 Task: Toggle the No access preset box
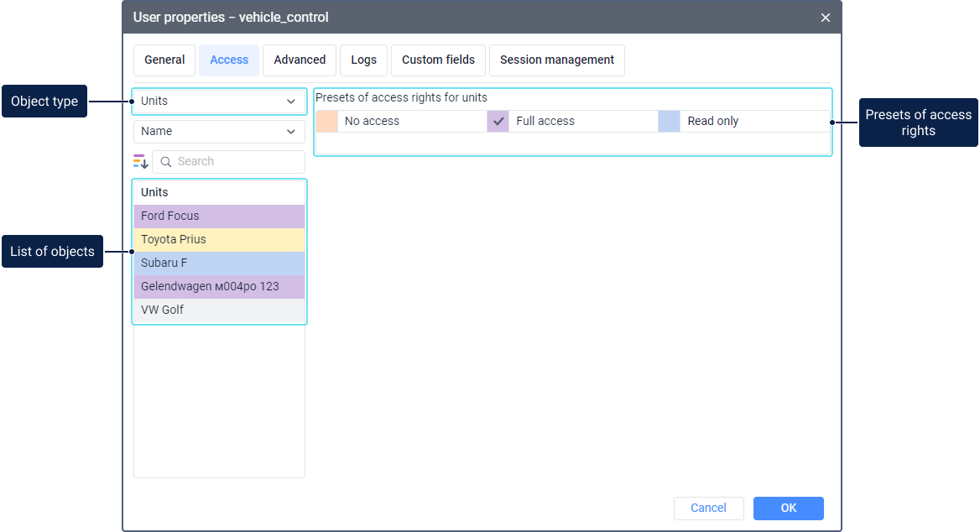[x=327, y=121]
